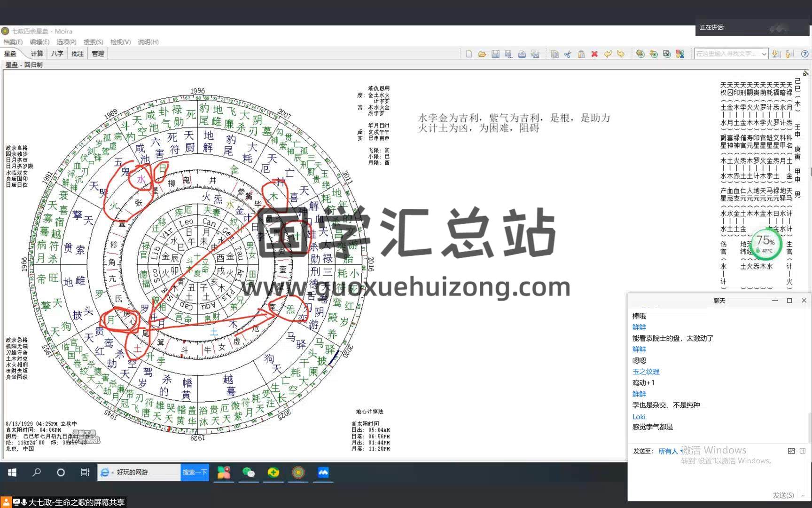Switch to Moira app on taskbar
Screen dimensions: 812x508
pos(298,472)
